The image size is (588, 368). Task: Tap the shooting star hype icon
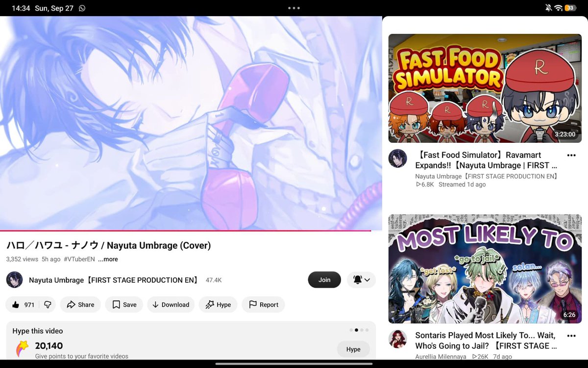(x=23, y=349)
